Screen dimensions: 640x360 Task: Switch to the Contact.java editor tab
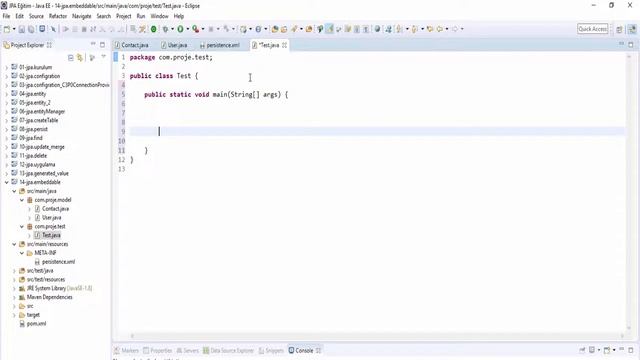pos(131,45)
